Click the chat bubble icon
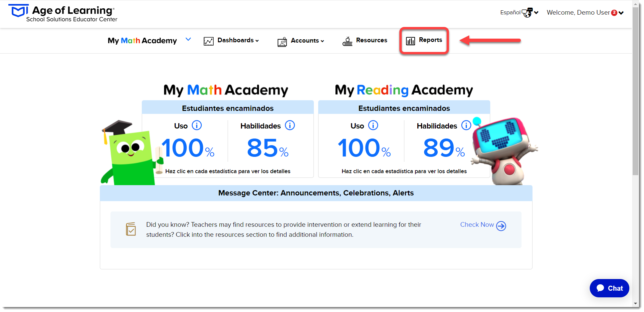This screenshot has height=312, width=644. (600, 288)
